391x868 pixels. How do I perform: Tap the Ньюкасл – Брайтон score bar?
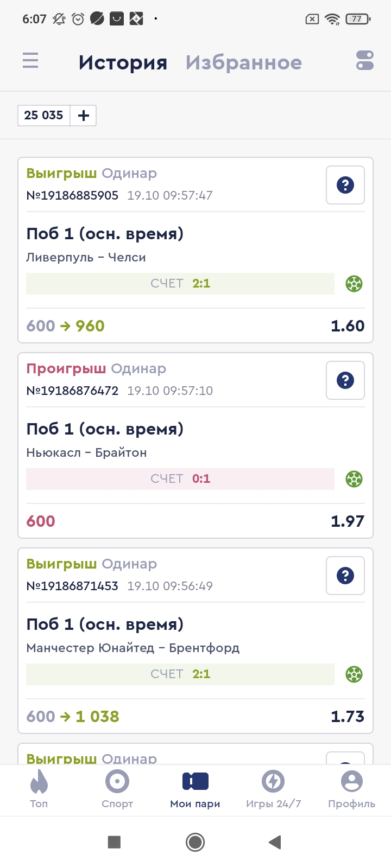(180, 479)
